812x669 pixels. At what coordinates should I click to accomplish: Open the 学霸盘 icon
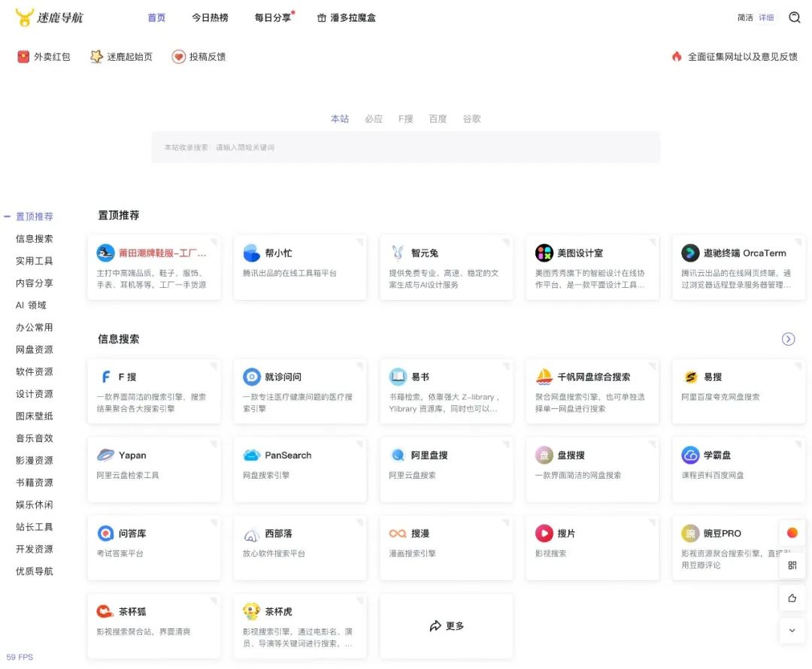tap(690, 455)
